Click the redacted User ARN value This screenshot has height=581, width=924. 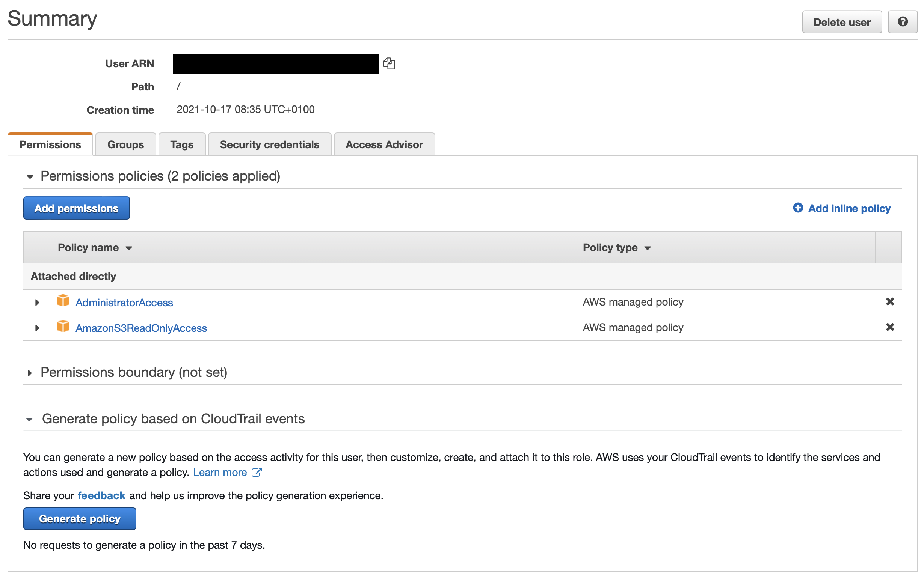[x=276, y=64]
